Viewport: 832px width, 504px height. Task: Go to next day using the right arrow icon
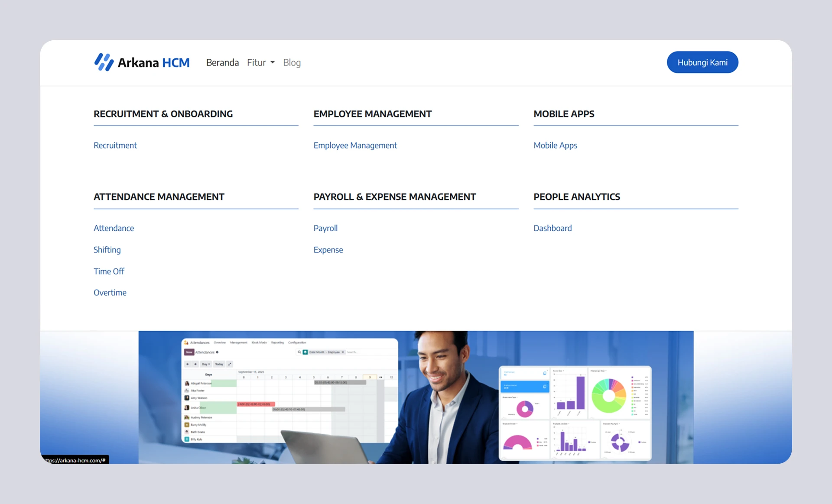point(195,364)
